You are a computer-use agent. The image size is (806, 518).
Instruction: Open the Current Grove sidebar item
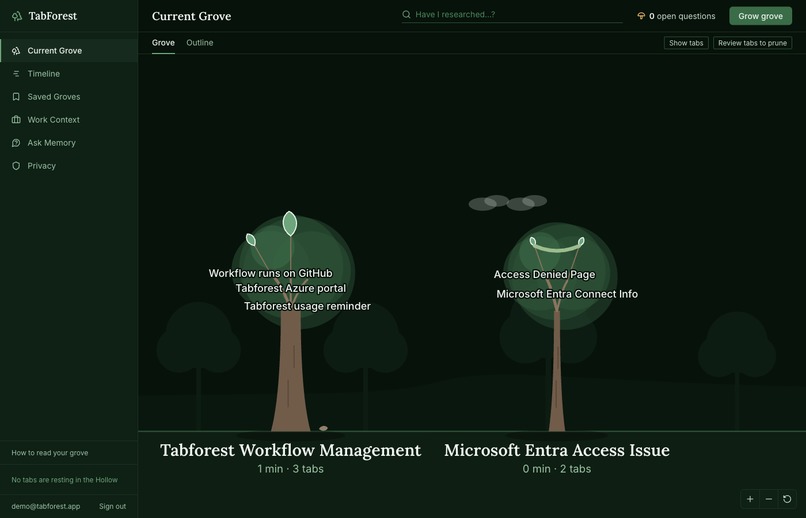(69, 50)
